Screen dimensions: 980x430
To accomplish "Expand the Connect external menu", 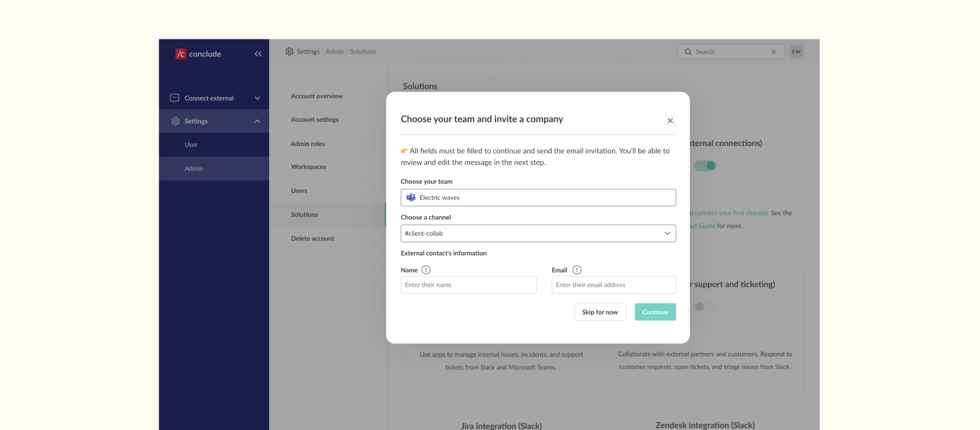I will pos(257,98).
